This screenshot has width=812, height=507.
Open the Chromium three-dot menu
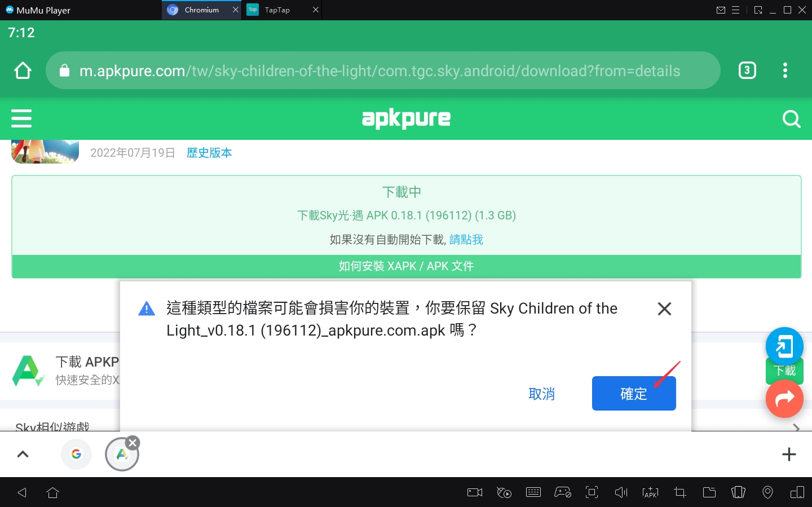pyautogui.click(x=785, y=70)
